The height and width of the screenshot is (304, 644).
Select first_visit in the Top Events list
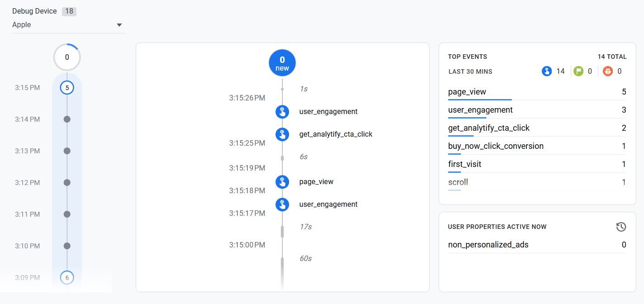click(464, 164)
